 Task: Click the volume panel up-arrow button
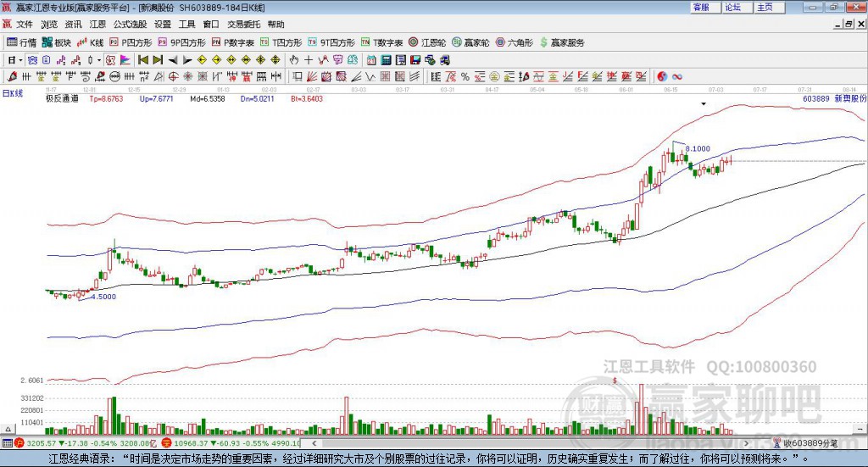[8, 429]
